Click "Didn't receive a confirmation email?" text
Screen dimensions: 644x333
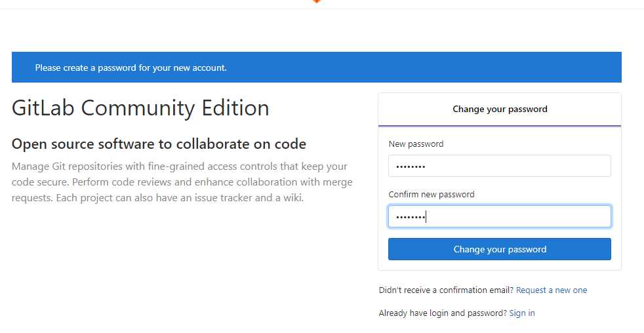pyautogui.click(x=446, y=290)
